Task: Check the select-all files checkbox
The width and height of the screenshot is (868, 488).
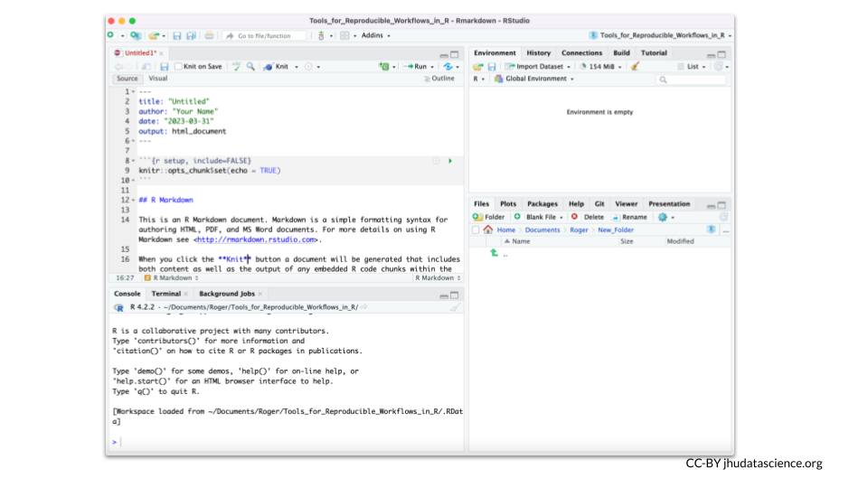Action: pyautogui.click(x=476, y=230)
